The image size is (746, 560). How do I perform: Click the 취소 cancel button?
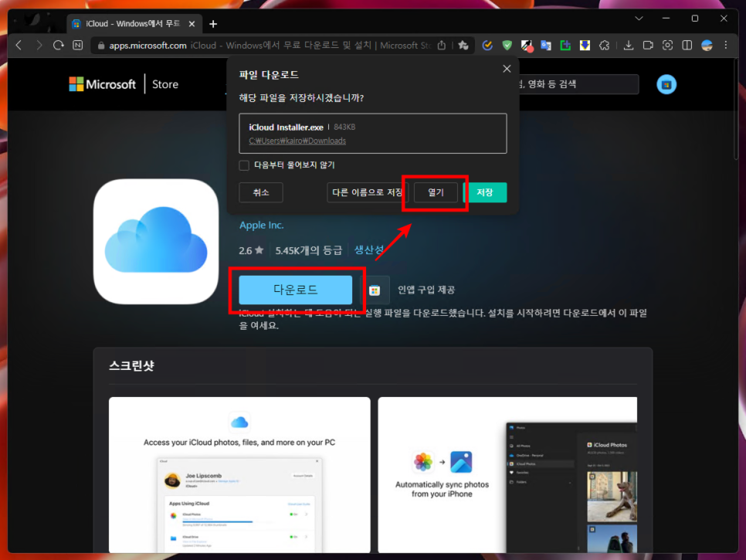[x=261, y=192]
